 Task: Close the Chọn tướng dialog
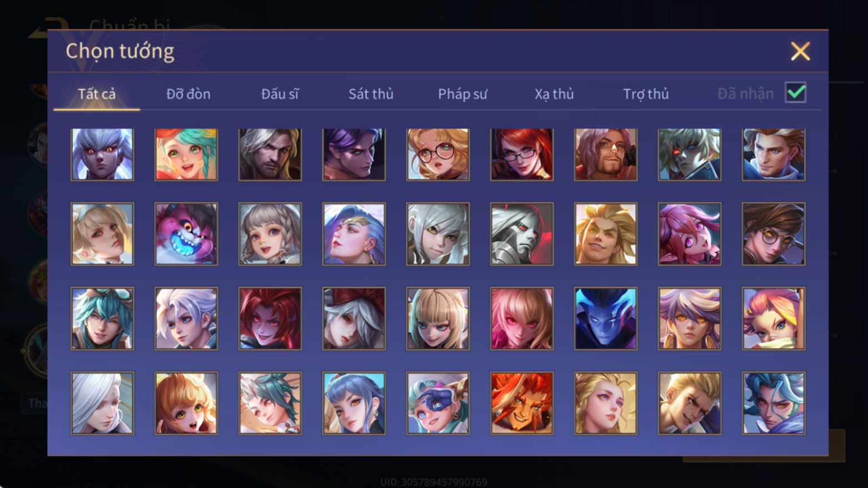800,51
